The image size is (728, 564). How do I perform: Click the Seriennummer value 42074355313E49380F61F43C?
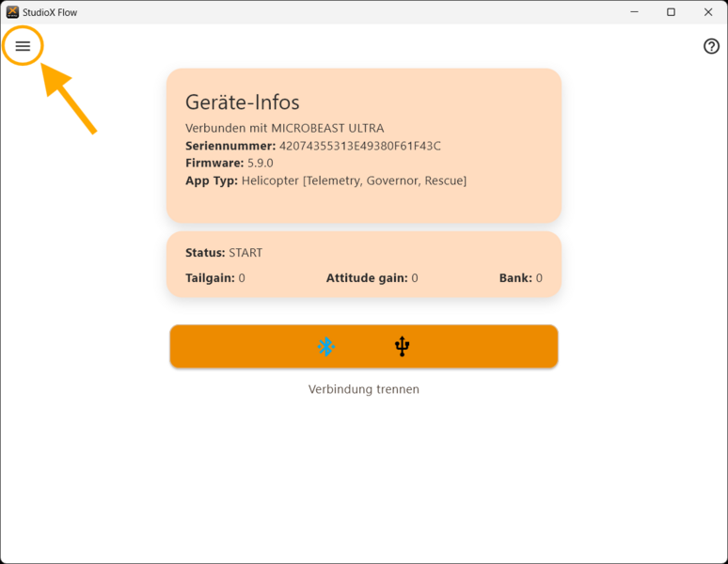click(360, 146)
